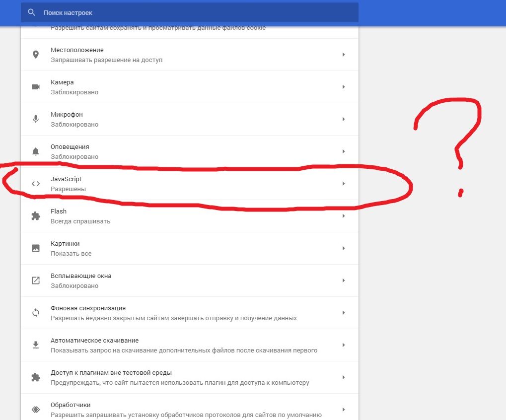Open the Обработчики row title
Image resolution: width=506 pixels, height=420 pixels.
[x=71, y=405]
